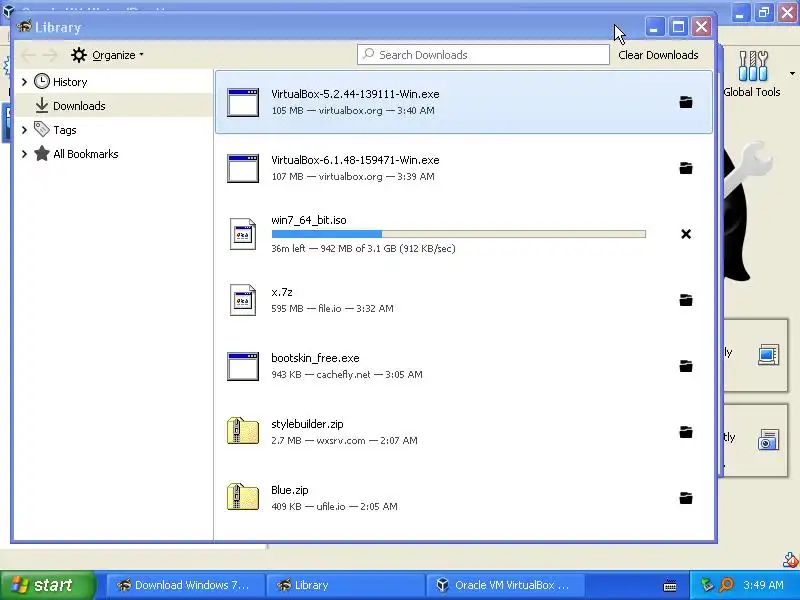
Task: Select the x.7z file name
Action: 282,292
